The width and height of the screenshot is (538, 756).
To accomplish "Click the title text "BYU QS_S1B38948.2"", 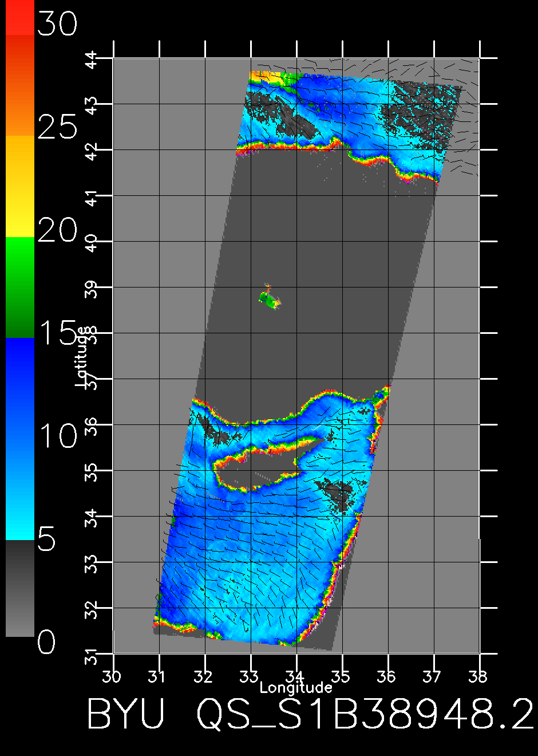I will (x=311, y=714).
